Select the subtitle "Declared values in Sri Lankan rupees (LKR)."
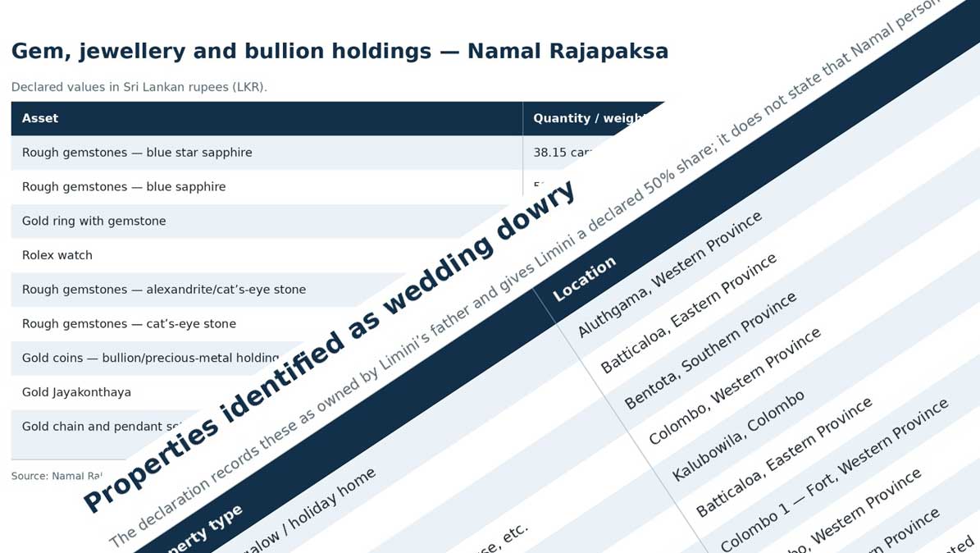Image resolution: width=980 pixels, height=553 pixels. (139, 87)
